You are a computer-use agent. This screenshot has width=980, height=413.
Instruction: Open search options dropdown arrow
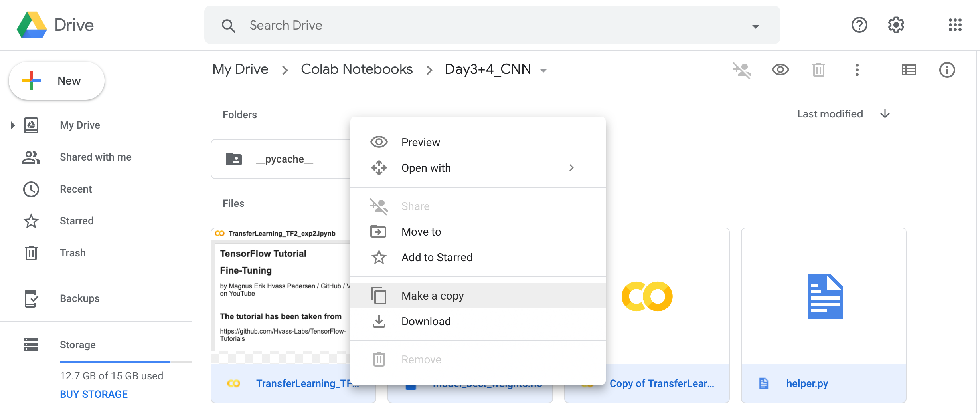click(755, 26)
